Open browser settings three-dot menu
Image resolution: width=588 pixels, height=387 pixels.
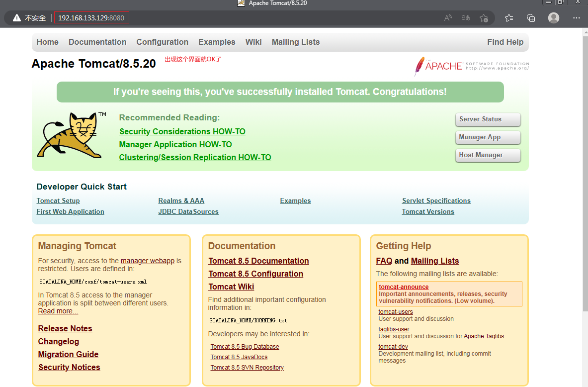pos(577,18)
